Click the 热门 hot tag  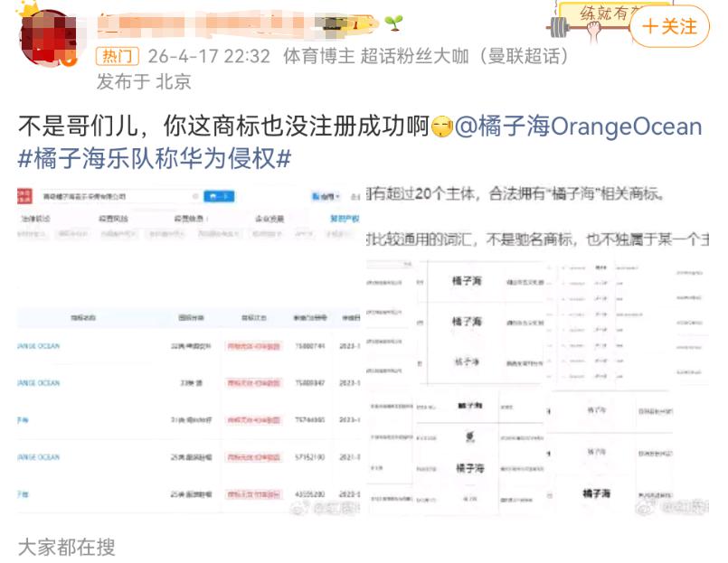(118, 56)
